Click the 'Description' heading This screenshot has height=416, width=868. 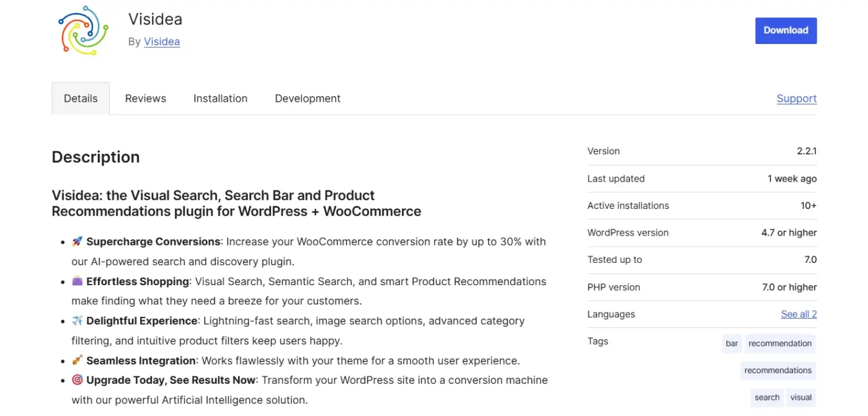point(95,157)
